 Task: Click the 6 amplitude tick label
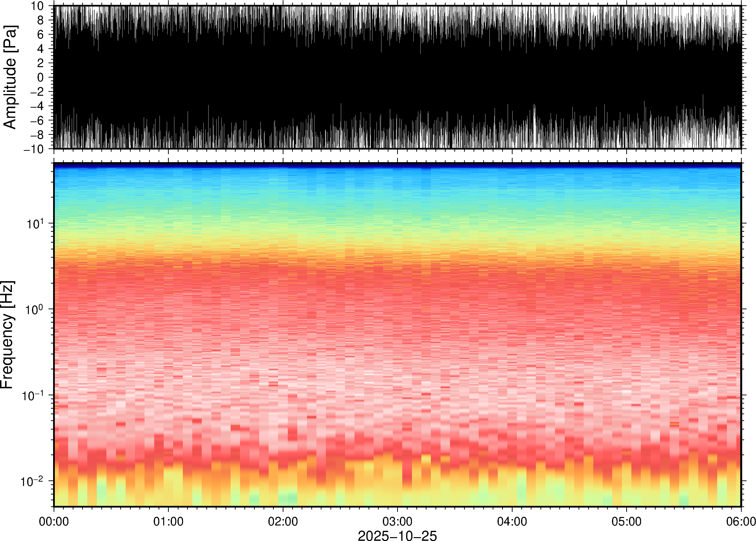click(x=41, y=35)
